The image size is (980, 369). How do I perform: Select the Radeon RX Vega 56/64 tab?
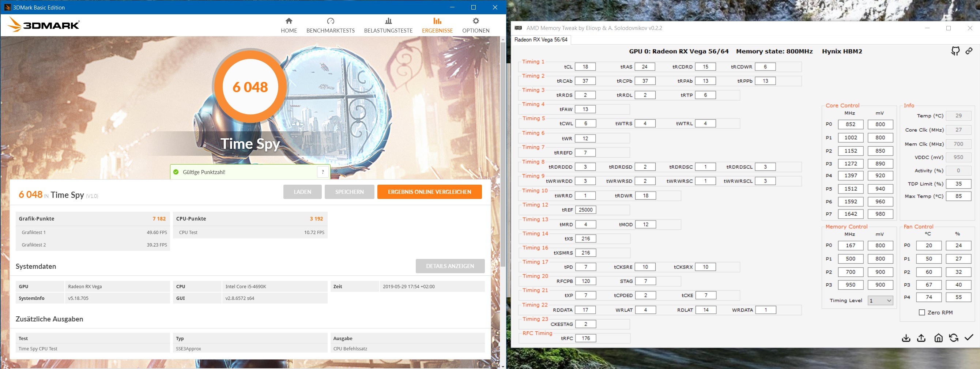(540, 39)
